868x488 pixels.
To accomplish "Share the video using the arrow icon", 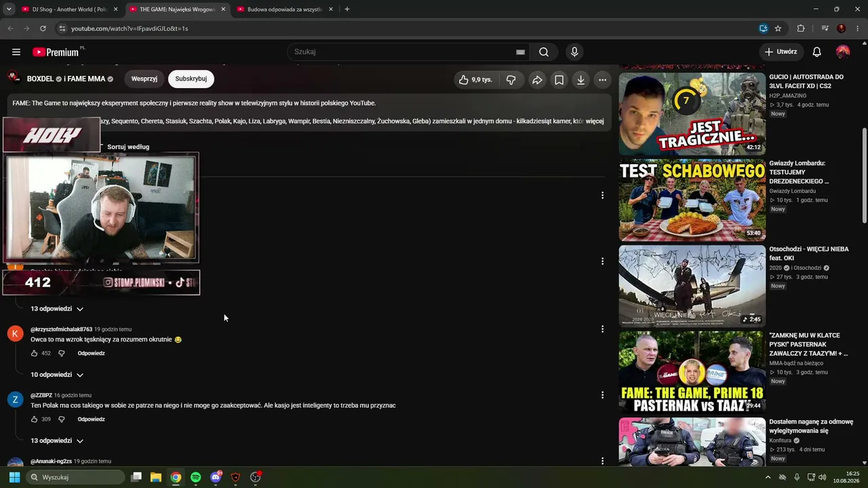I will pos(537,80).
